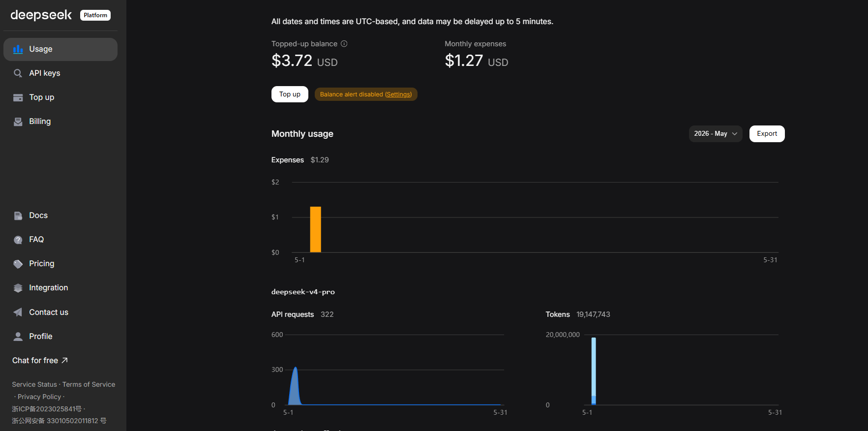This screenshot has height=431, width=868.
Task: Click the API keys magnifier icon
Action: click(x=18, y=73)
